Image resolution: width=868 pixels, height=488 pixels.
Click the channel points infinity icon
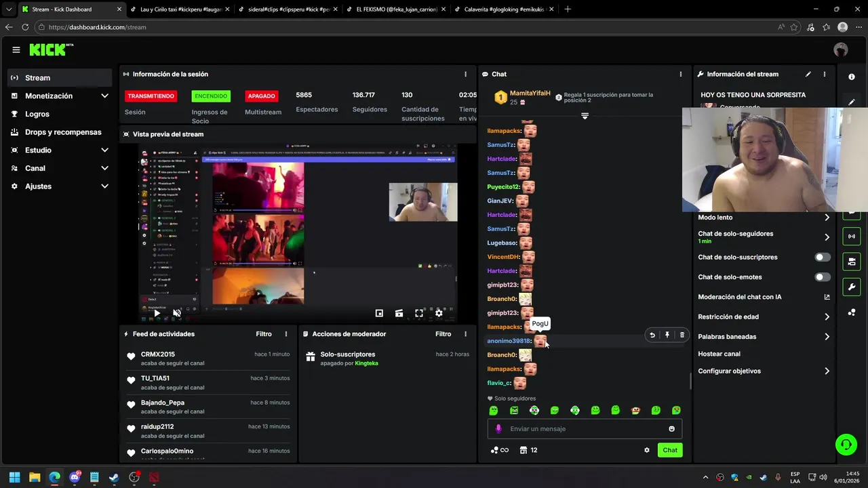pos(499,450)
